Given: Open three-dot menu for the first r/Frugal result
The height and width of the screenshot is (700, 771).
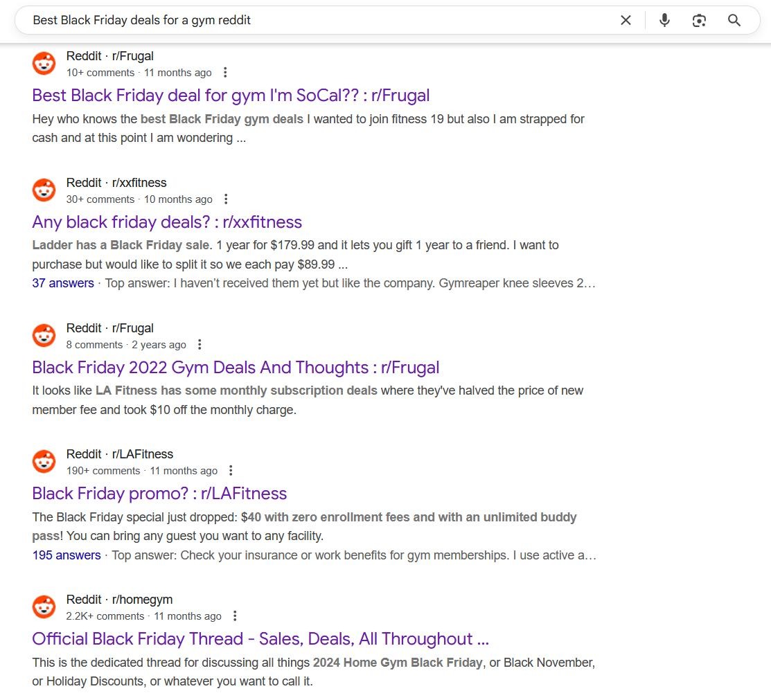Looking at the screenshot, I should click(x=225, y=73).
